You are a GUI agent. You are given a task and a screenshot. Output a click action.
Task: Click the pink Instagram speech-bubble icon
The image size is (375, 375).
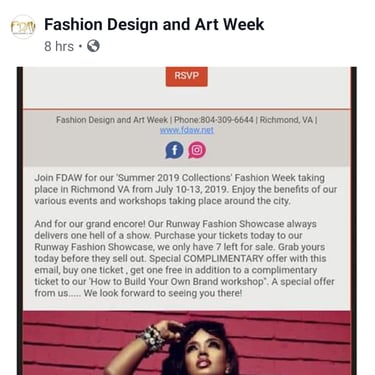click(197, 150)
